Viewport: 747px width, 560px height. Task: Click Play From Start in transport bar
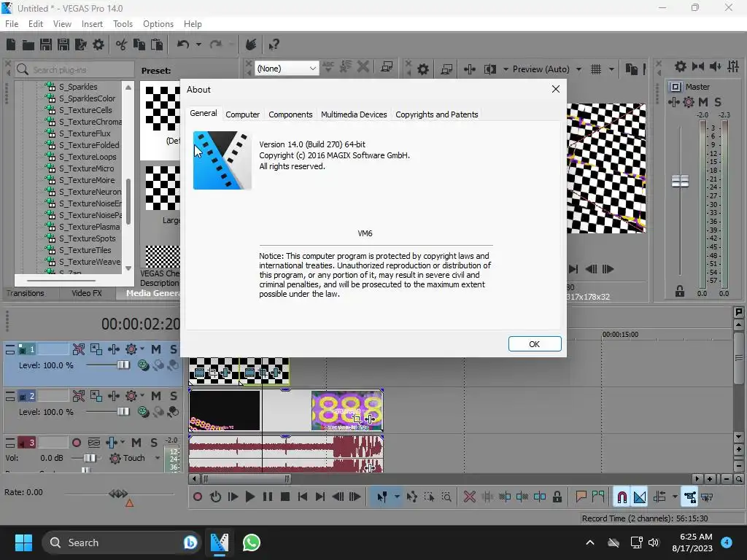[x=233, y=497]
